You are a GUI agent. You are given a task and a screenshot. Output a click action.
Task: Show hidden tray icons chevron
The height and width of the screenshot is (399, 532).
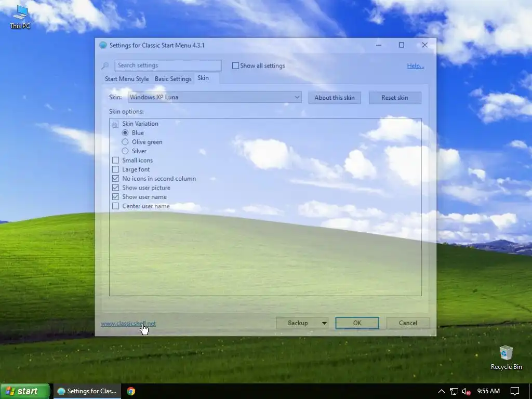pyautogui.click(x=441, y=391)
